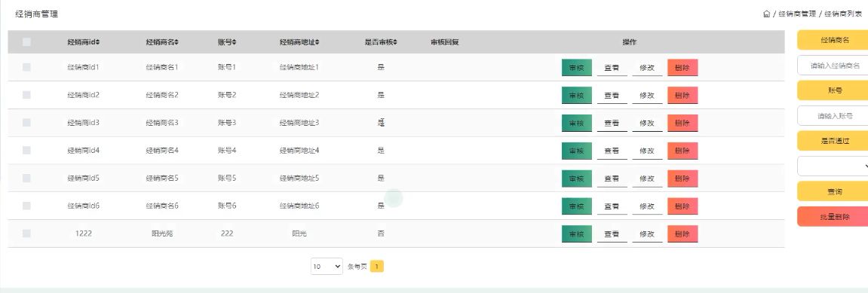This screenshot has height=293, width=868.
Task: Delete the 经销商id2 row
Action: pyautogui.click(x=682, y=95)
